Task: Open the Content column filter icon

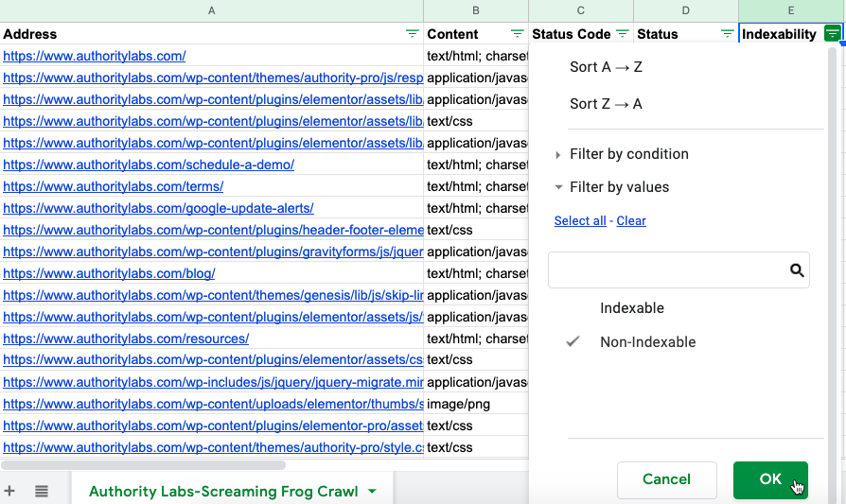Action: 517,34
